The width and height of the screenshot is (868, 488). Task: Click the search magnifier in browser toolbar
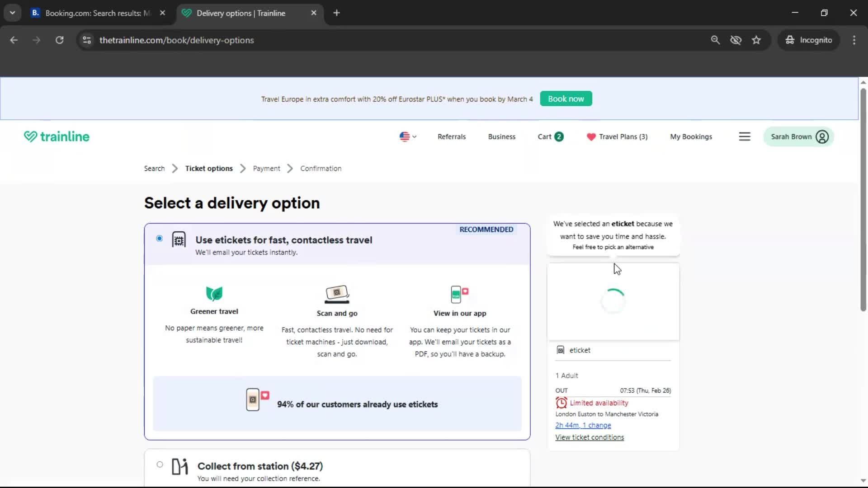tap(715, 40)
